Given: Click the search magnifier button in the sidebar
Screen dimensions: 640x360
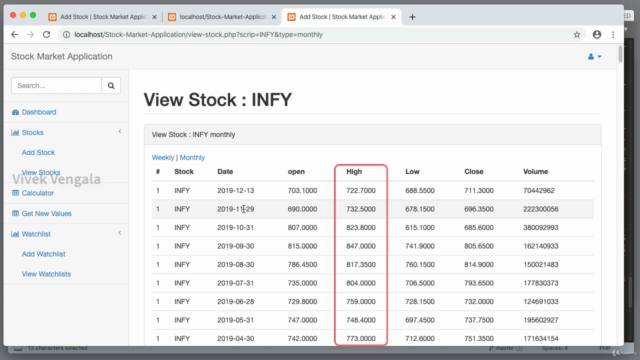Looking at the screenshot, I should click(111, 86).
